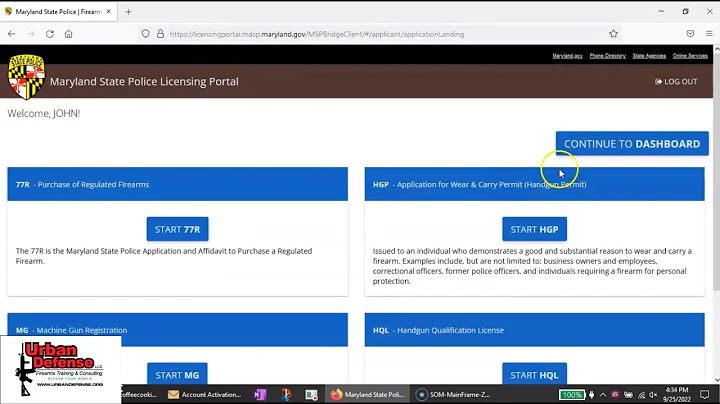
Task: Click the microphone tray icon
Action: (x=591, y=395)
